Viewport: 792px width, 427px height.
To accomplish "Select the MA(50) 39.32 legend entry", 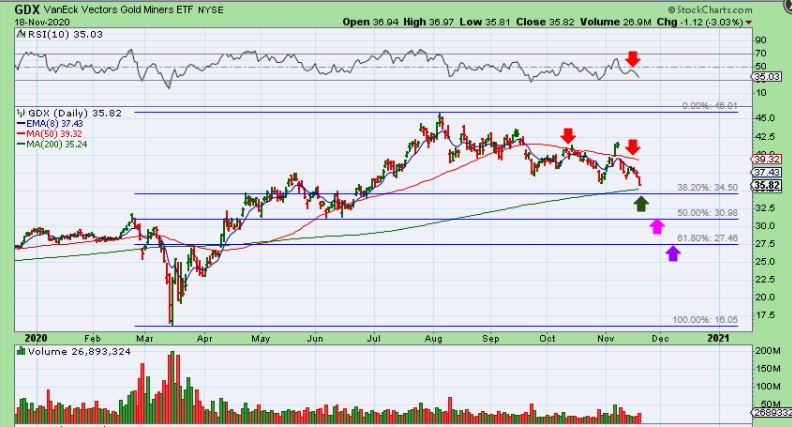I will point(50,134).
